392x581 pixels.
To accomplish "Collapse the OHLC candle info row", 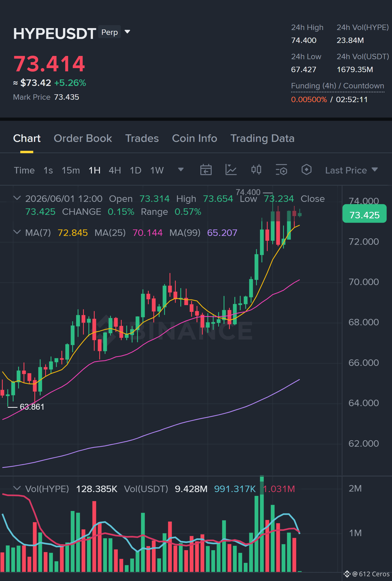I will coord(17,198).
